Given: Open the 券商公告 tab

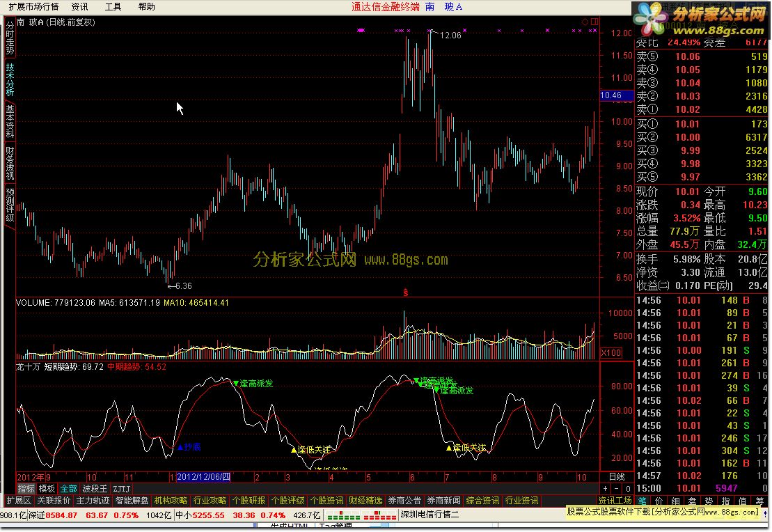Looking at the screenshot, I should (404, 501).
